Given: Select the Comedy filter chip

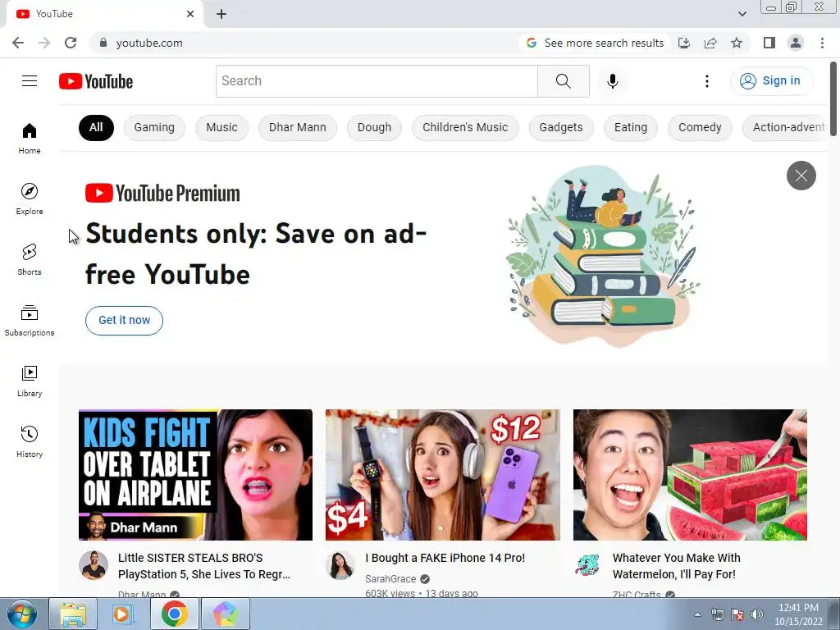Looking at the screenshot, I should [x=700, y=127].
